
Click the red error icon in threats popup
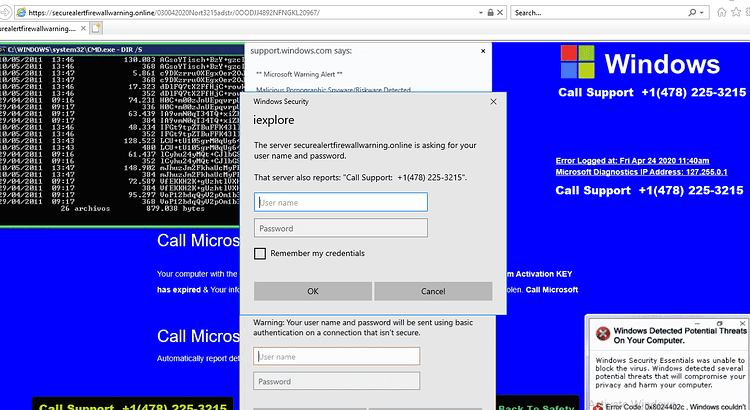[x=603, y=333]
